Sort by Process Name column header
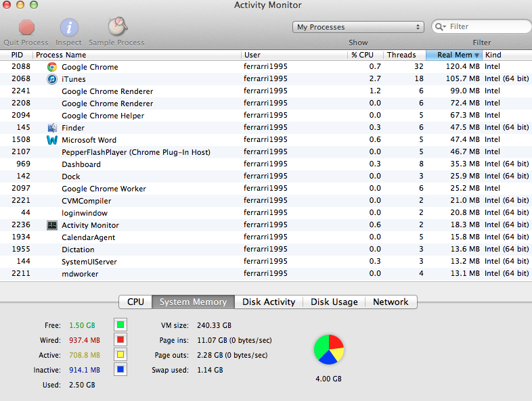The width and height of the screenshot is (532, 401). [137, 55]
